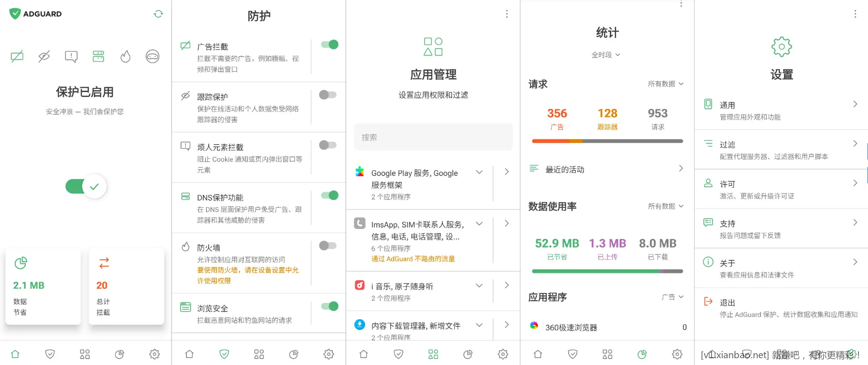868x365 pixels.
Task: Open the DNS保护功能 settings row
Action: coord(241,208)
